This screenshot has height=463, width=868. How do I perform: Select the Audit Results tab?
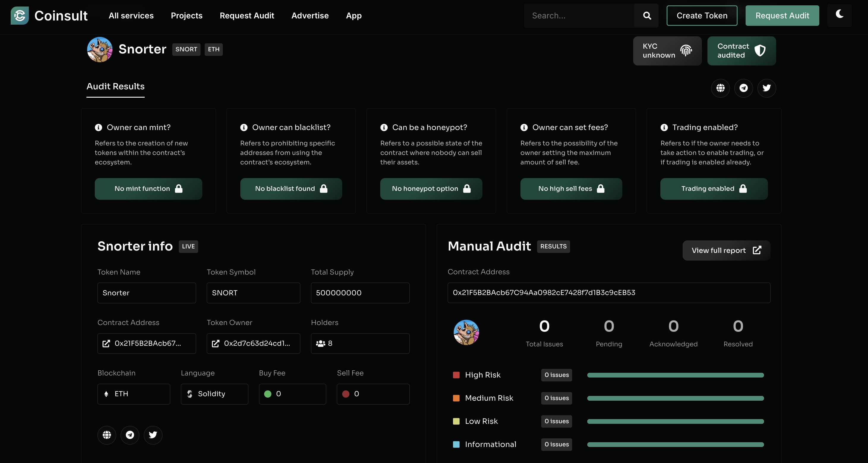tap(116, 87)
